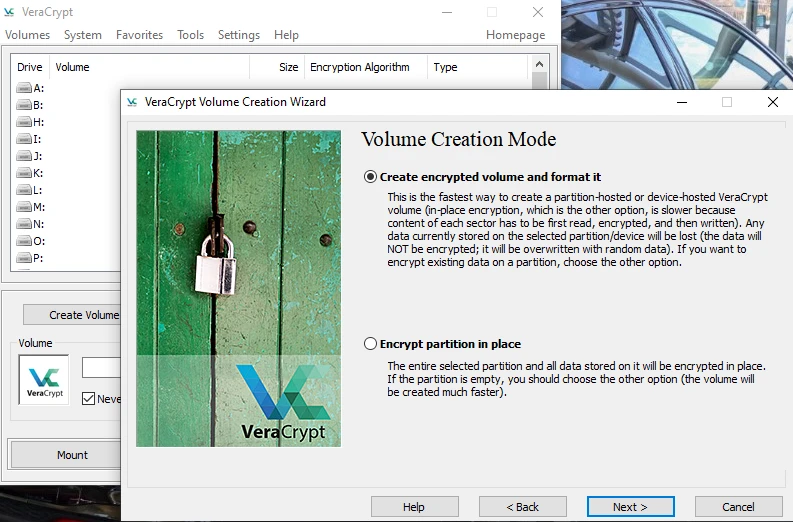Open the Favorites menu
This screenshot has height=522, width=793.
pos(139,35)
